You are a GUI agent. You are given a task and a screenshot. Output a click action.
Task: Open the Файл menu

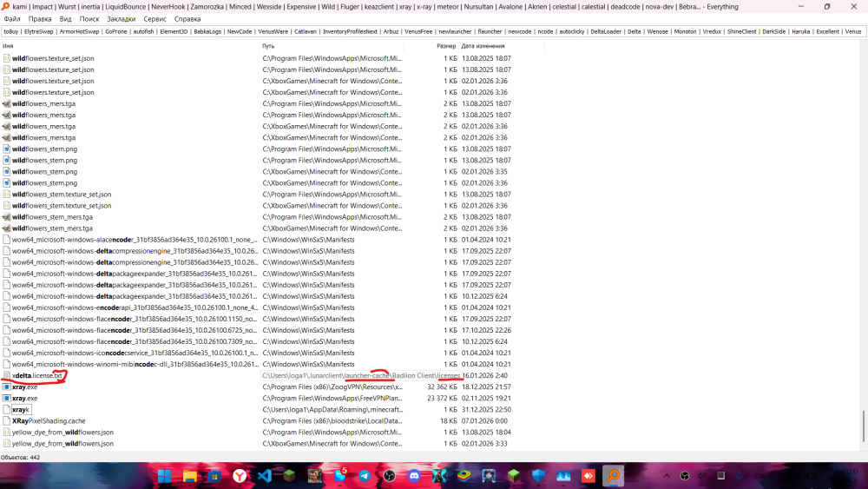pyautogui.click(x=12, y=19)
